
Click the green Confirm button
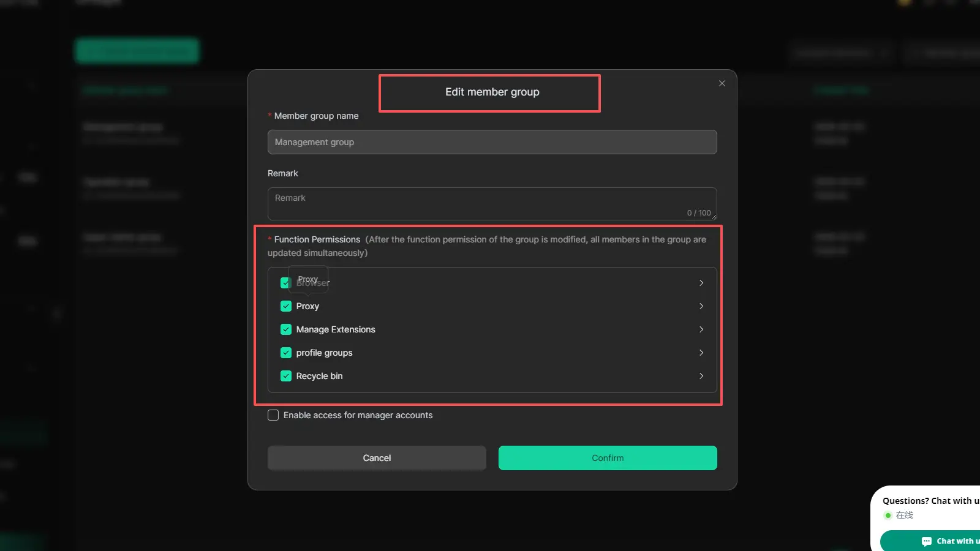click(x=608, y=458)
